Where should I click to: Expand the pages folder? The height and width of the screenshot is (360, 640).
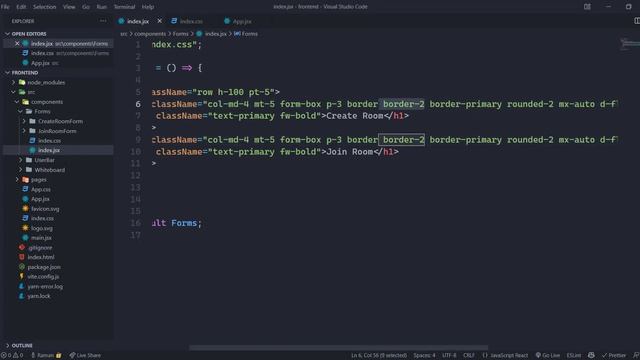click(x=38, y=180)
